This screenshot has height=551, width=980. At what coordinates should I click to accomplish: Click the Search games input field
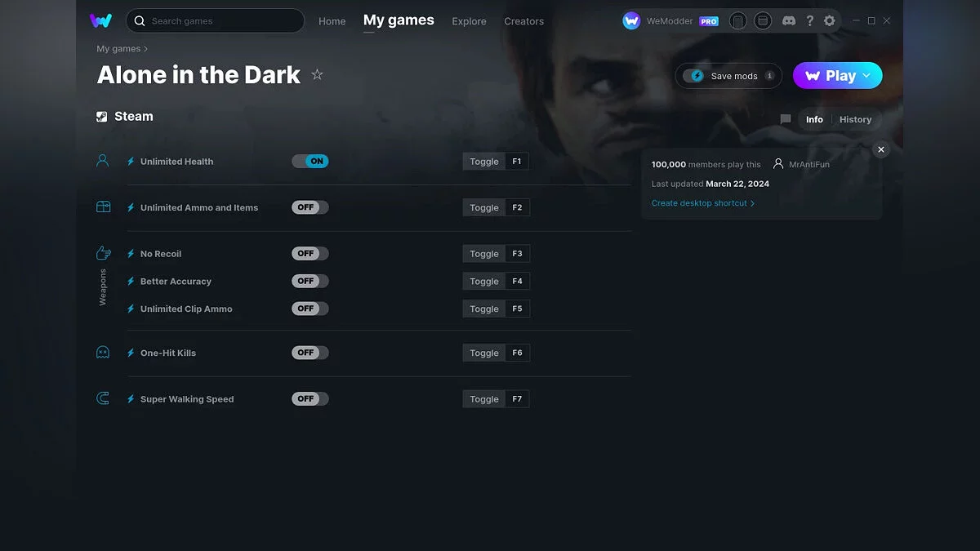click(x=215, y=20)
